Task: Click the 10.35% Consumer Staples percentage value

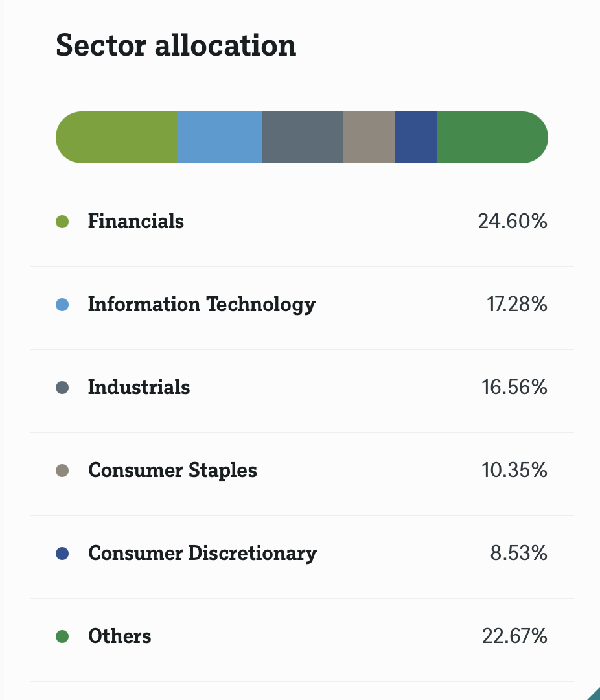Action: [514, 471]
